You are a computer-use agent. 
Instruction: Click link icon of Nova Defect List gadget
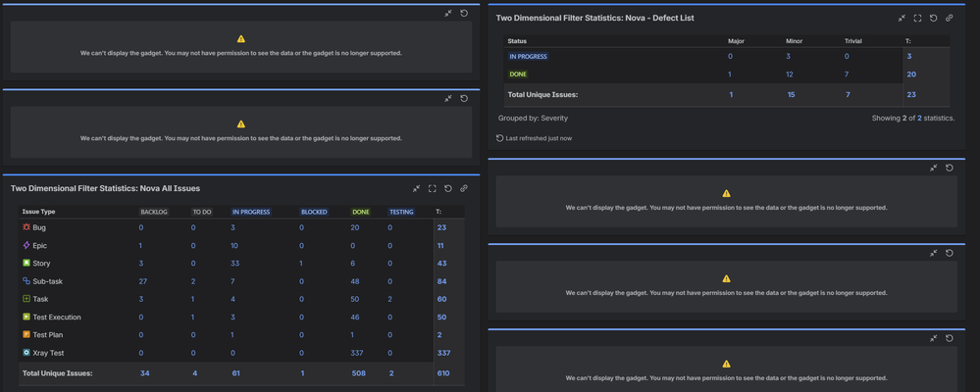click(x=949, y=18)
